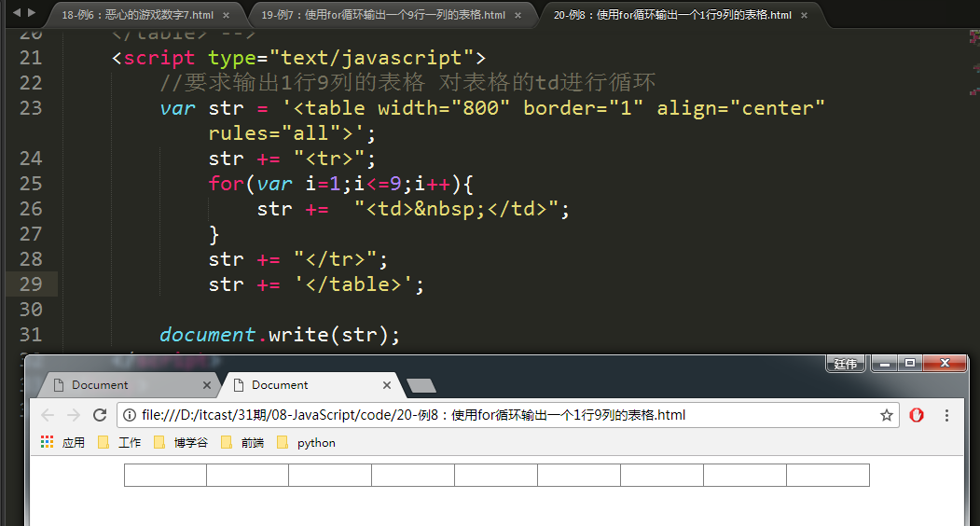This screenshot has width=980, height=526.
Task: Maximize the browser window
Action: click(x=910, y=364)
